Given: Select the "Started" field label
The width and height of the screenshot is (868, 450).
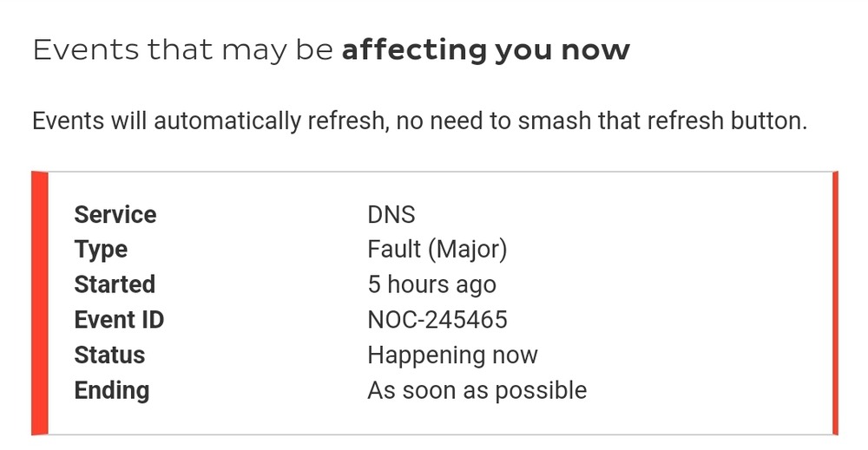Looking at the screenshot, I should click(x=115, y=284).
